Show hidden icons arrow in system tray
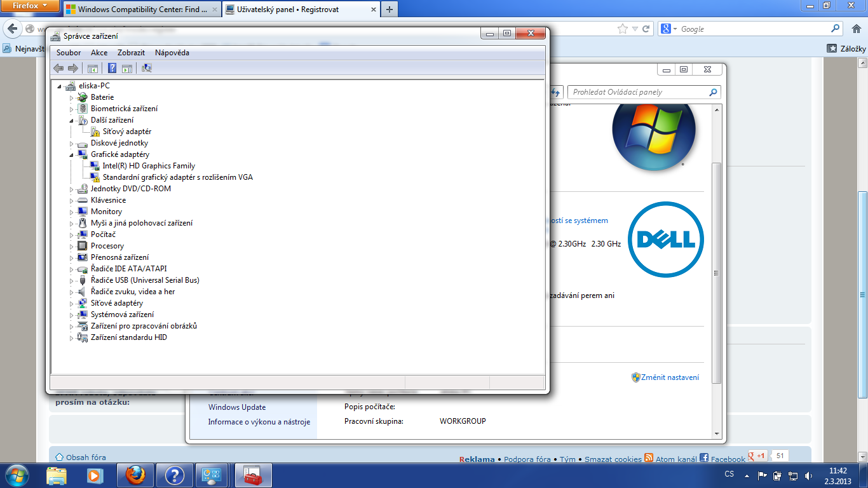Screen dimensions: 868x488 748,475
